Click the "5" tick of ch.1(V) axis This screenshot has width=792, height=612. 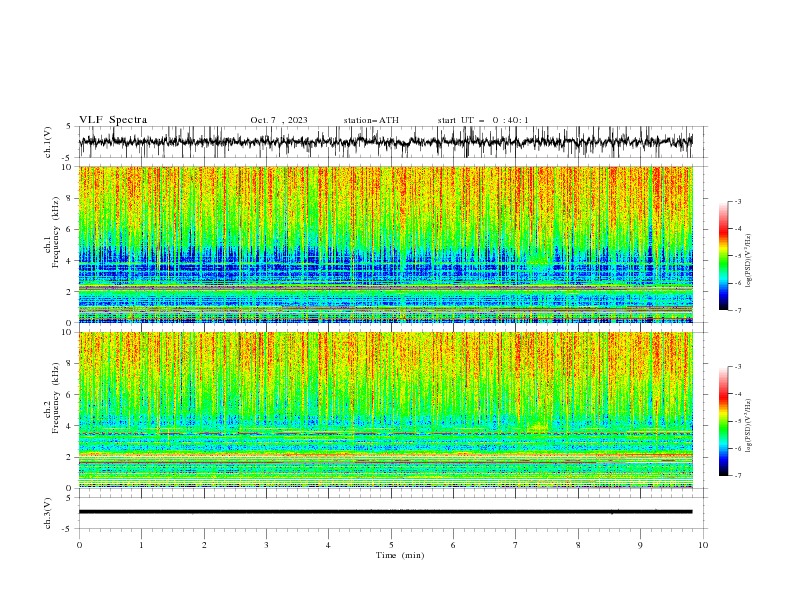coord(70,126)
